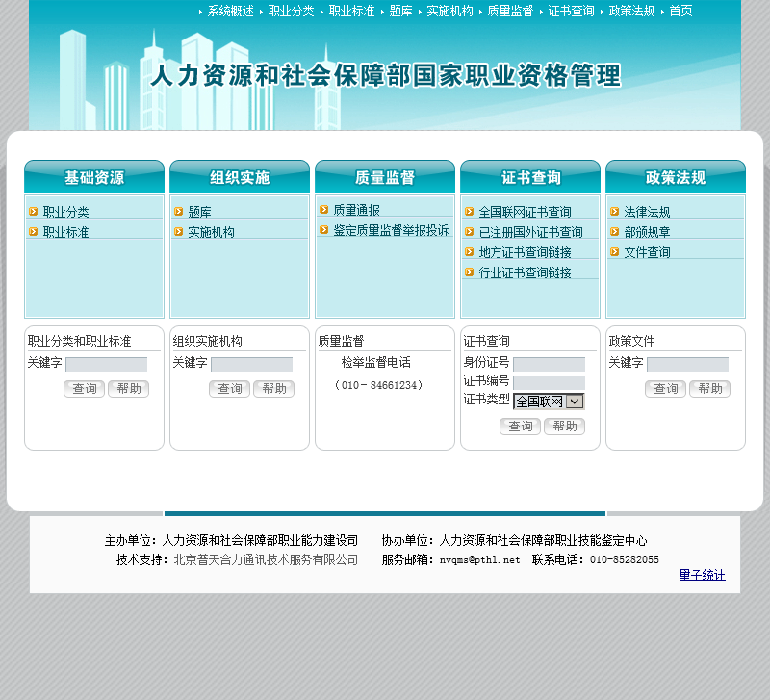Open the 证书类型 dropdown showing 全国联网

549,402
